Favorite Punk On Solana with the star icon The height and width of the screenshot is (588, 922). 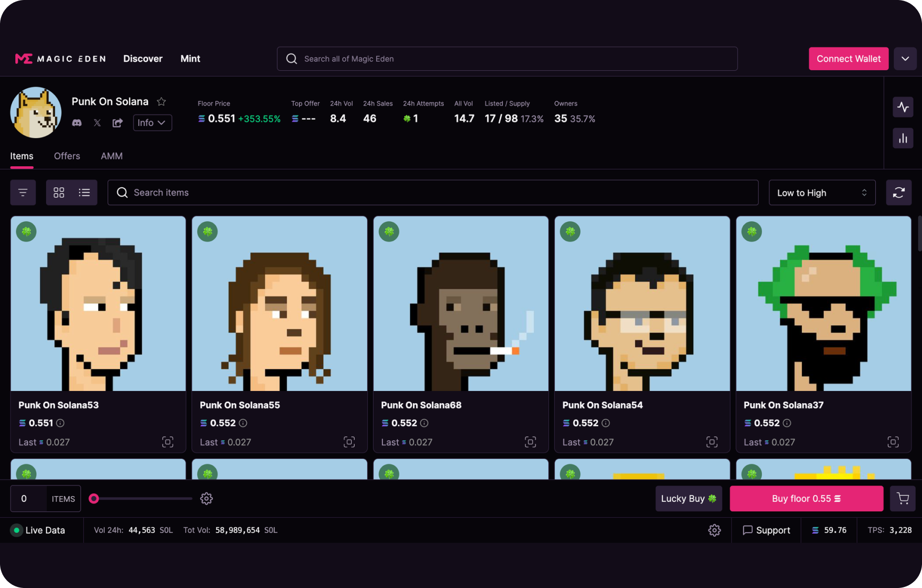pos(162,102)
